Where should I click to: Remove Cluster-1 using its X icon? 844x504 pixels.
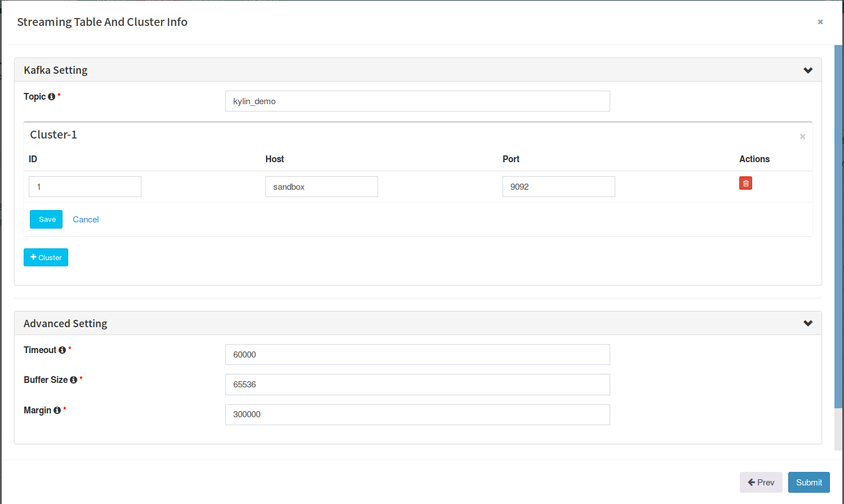802,137
